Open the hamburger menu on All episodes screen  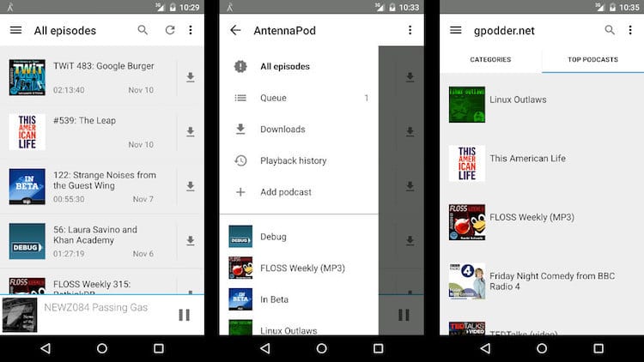click(15, 30)
